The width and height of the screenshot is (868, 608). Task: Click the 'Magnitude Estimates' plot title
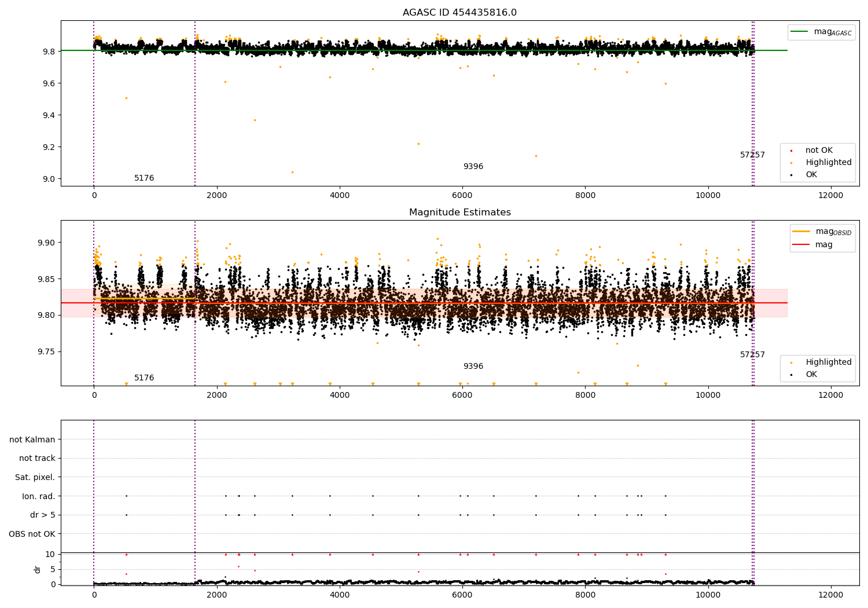click(459, 213)
